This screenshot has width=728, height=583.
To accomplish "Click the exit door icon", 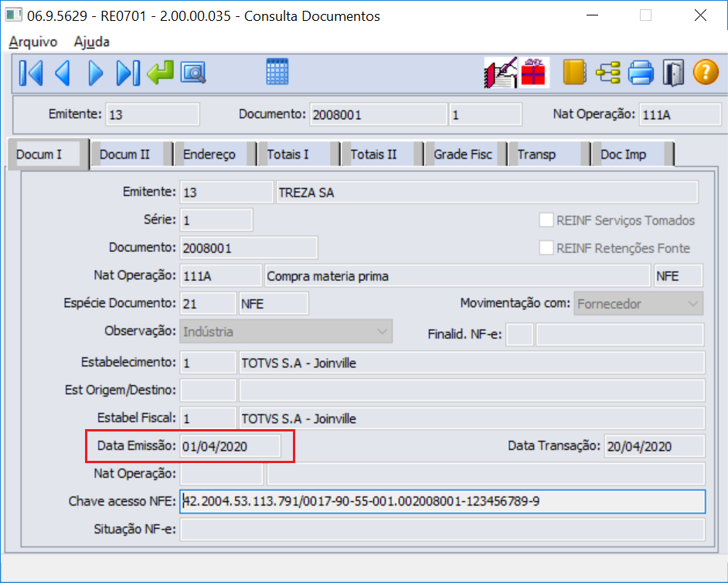I will tap(673, 73).
